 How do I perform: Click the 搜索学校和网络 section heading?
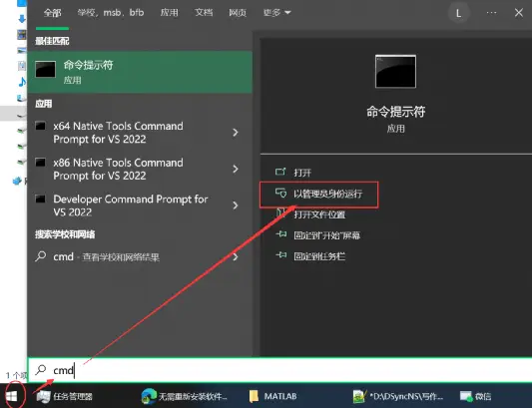point(65,234)
